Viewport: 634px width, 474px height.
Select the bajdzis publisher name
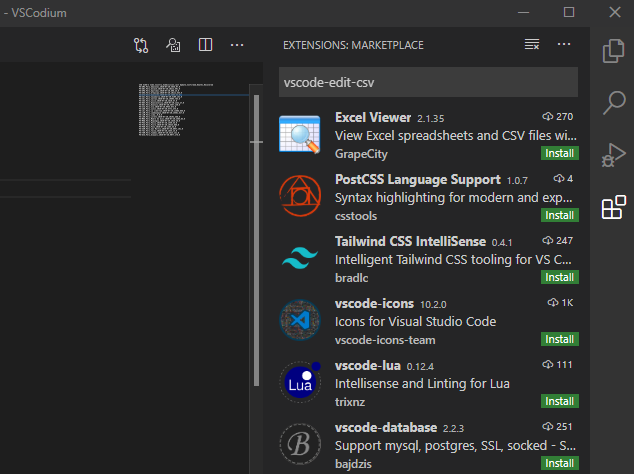click(353, 464)
